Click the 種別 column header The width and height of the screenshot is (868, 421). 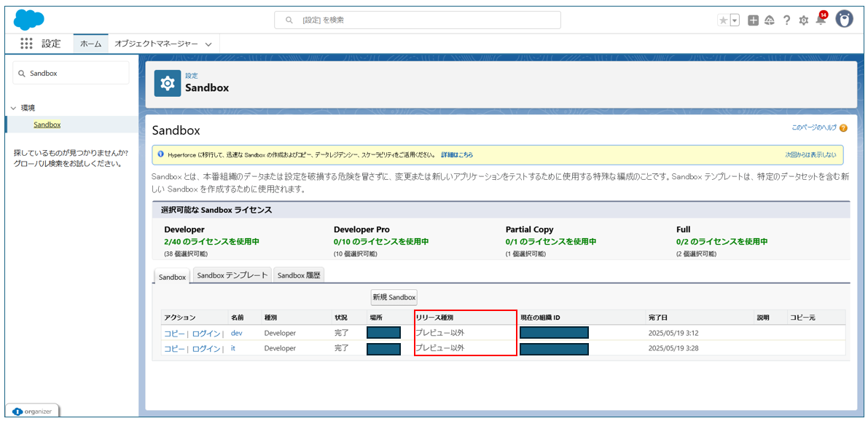270,318
